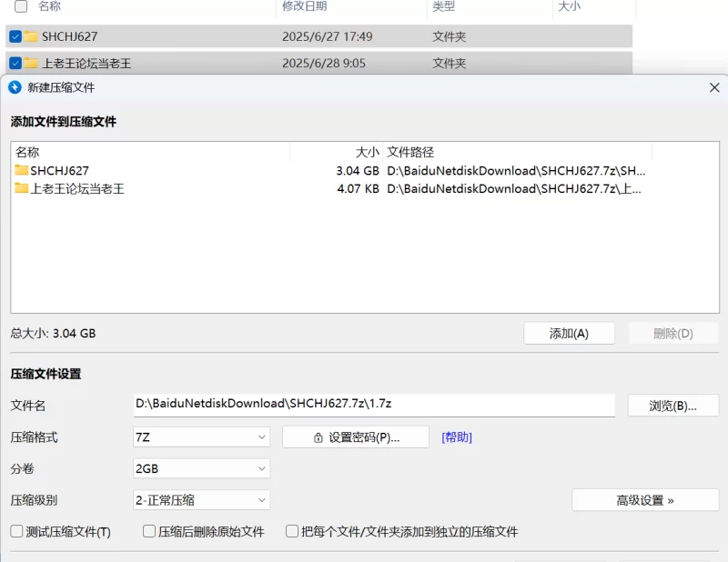Click date 2025/6/28 9:05 in Explorer
The width and height of the screenshot is (728, 562).
[324, 63]
